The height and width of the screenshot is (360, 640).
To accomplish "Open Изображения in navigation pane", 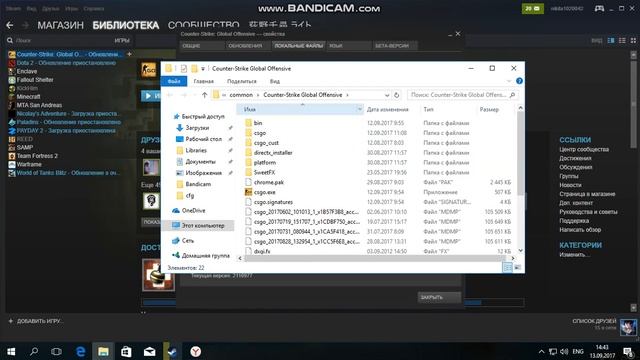I will click(x=203, y=173).
